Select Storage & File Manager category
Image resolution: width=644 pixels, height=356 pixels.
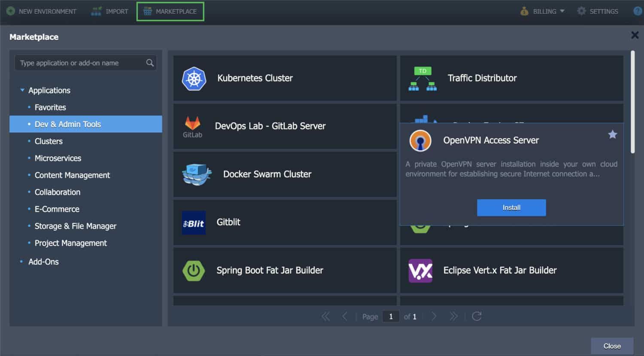(76, 226)
